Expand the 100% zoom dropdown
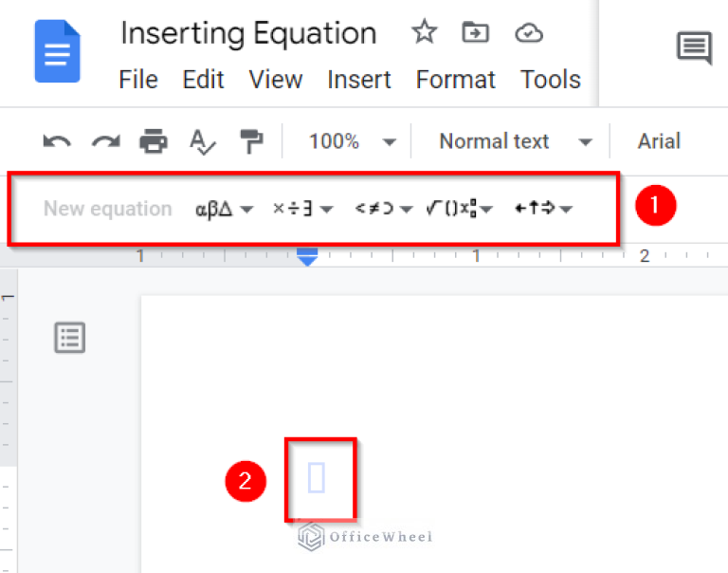 coord(352,142)
